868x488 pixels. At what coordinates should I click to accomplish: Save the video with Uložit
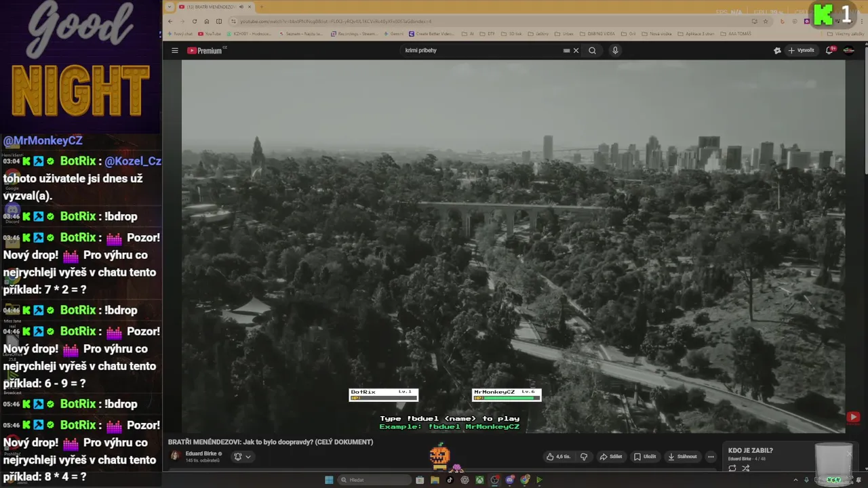[x=644, y=457]
